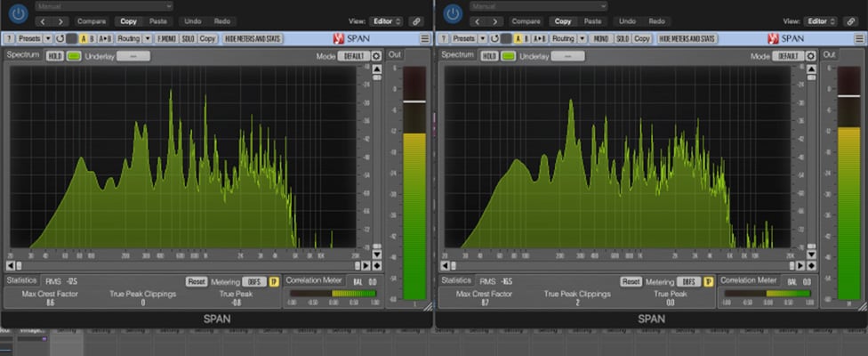
Task: Go to next preset in left SPAN window
Action: pyautogui.click(x=60, y=21)
